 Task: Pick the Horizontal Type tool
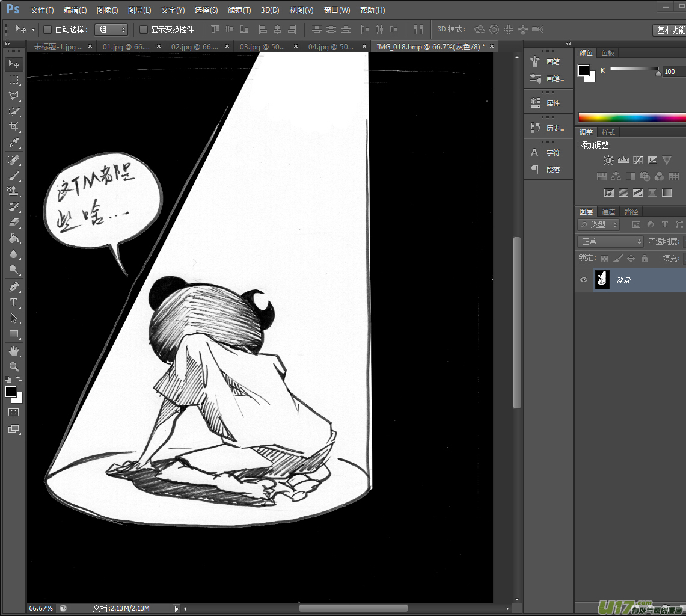point(13,303)
